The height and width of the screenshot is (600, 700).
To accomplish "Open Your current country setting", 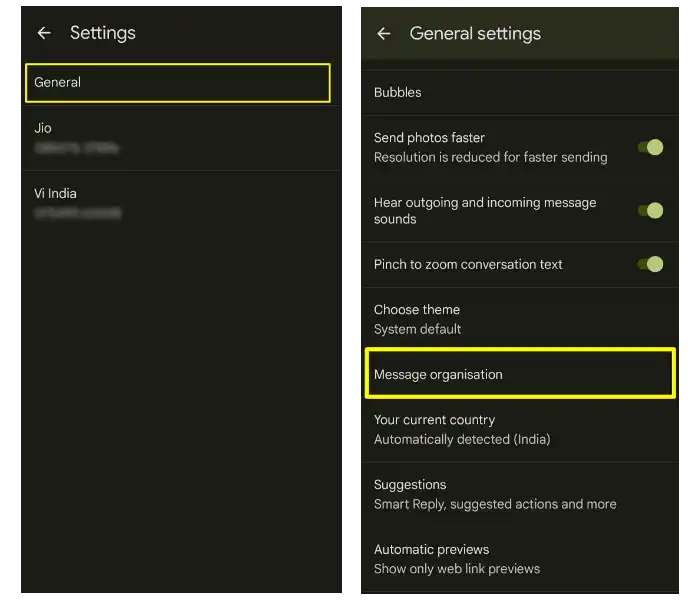I will click(x=520, y=429).
